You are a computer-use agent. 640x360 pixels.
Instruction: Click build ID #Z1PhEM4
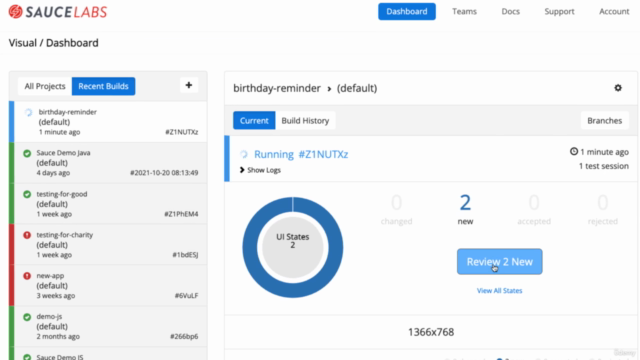point(181,214)
